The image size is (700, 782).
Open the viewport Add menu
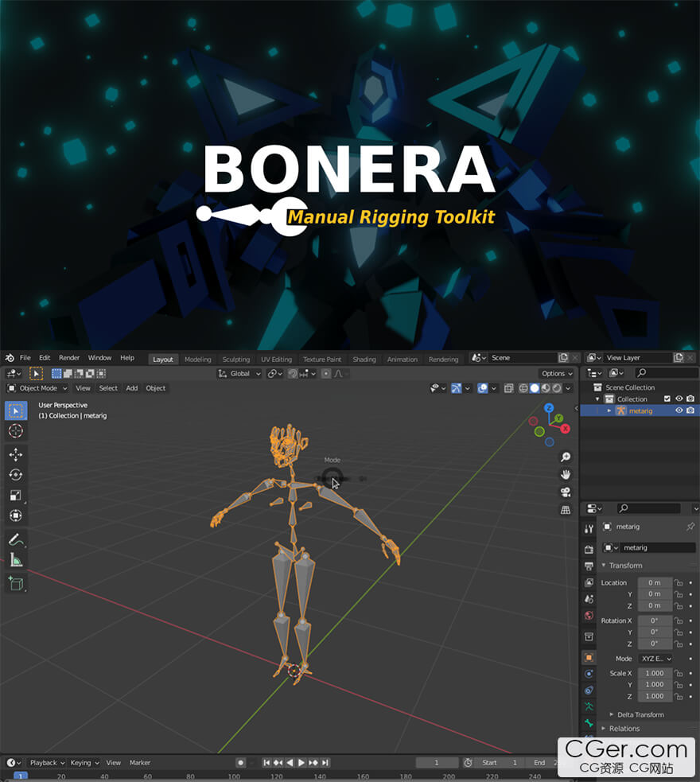[131, 388]
